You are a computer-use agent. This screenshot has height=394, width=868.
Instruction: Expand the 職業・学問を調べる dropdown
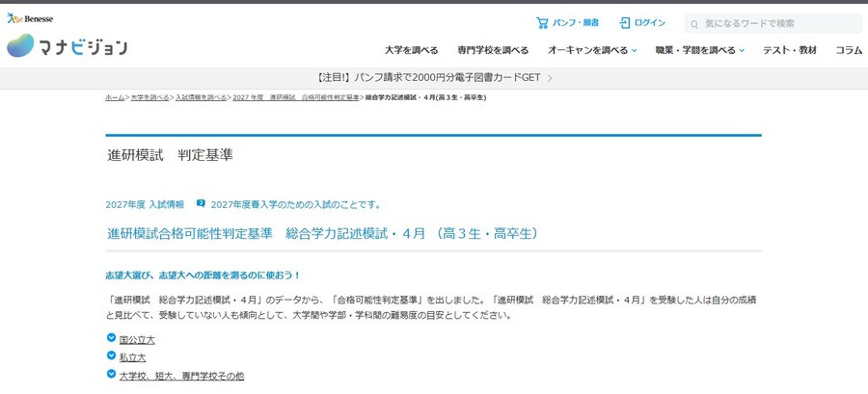tap(700, 50)
